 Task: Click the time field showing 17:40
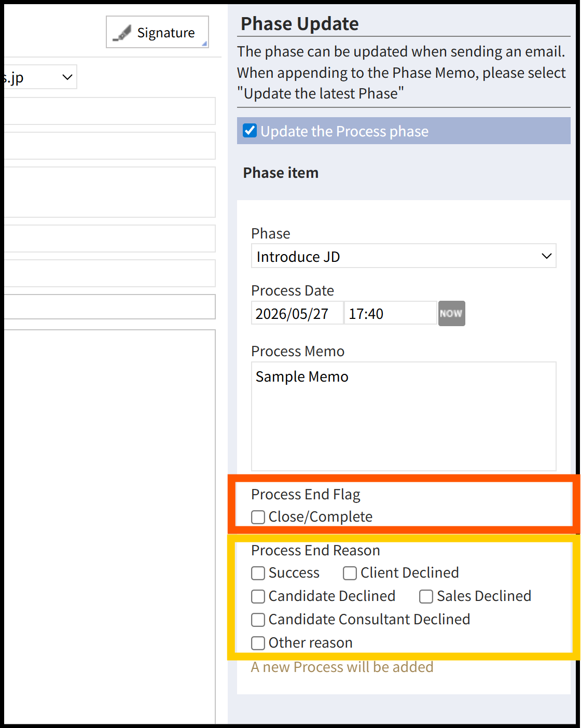click(x=391, y=313)
